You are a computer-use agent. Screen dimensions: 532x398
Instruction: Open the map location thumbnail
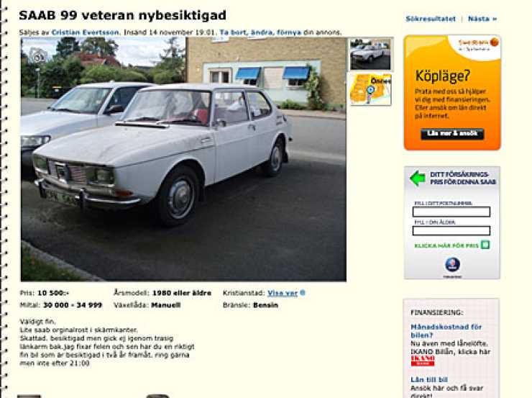[x=370, y=90]
